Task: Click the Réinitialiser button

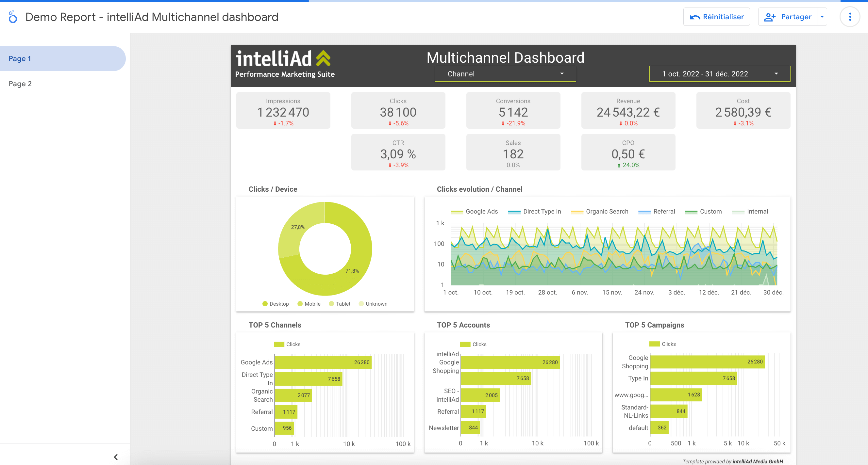Action: pyautogui.click(x=716, y=17)
